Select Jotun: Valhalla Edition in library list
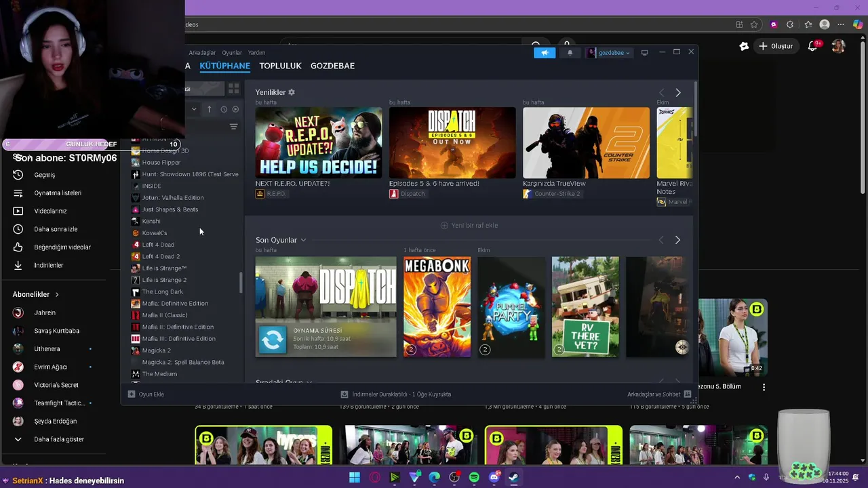Image resolution: width=868 pixels, height=488 pixels. [x=173, y=198]
